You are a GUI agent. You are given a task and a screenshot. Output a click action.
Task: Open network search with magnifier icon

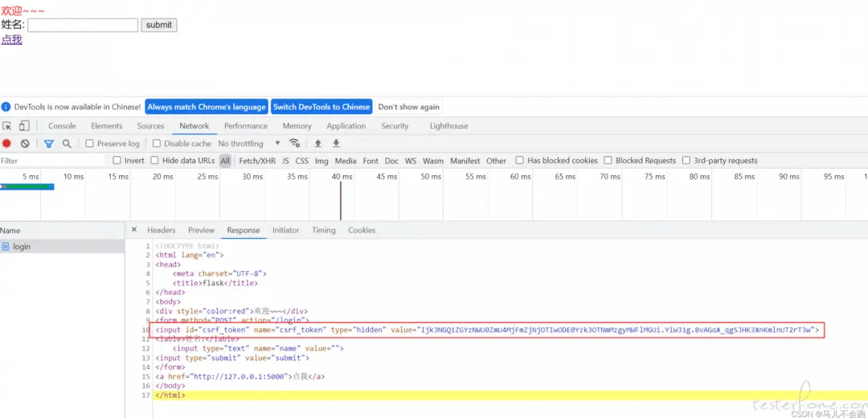[67, 144]
